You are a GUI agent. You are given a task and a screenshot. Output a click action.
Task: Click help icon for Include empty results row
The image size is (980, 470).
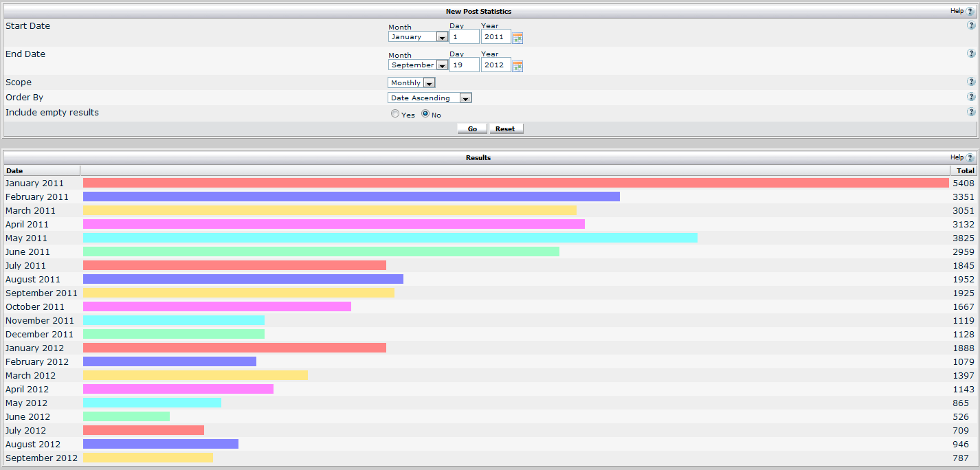971,112
